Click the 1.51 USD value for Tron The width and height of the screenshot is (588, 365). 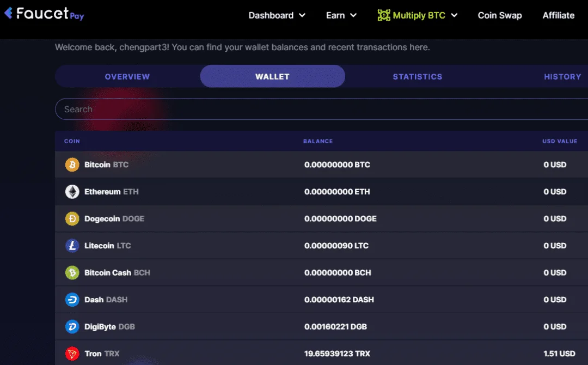coord(559,354)
